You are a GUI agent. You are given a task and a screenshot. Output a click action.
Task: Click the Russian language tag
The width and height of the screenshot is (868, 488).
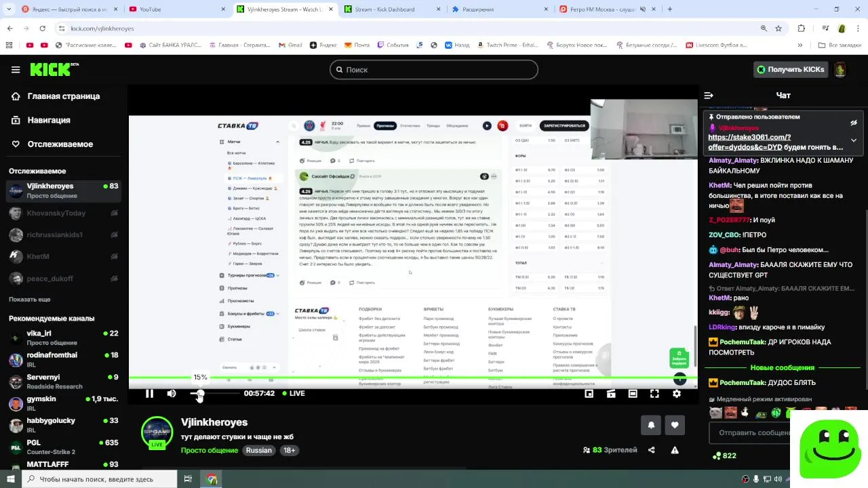point(258,451)
